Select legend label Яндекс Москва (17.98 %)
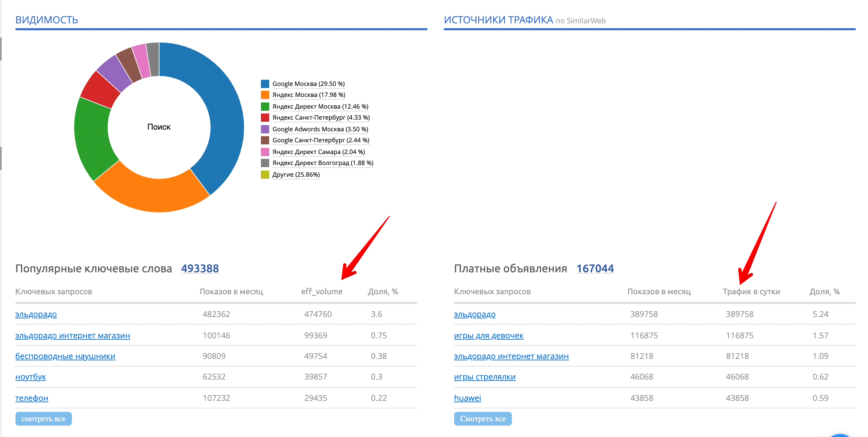868x437 pixels. [x=309, y=95]
